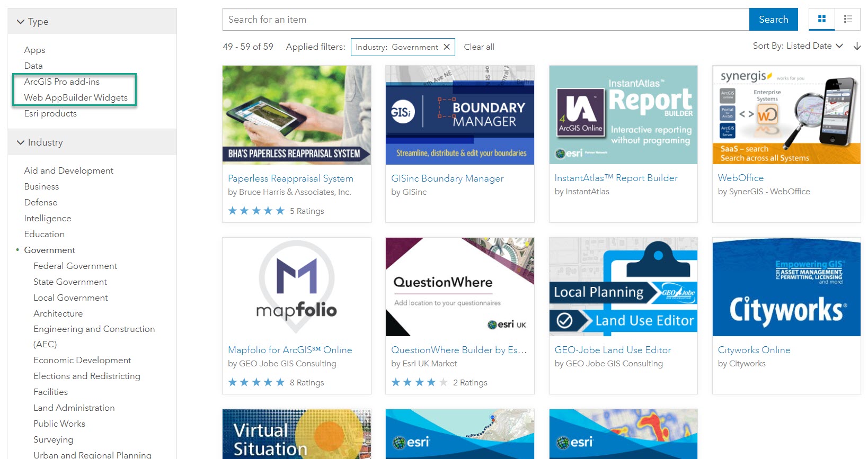
Task: Select Public Works sub-industry
Action: tap(59, 424)
